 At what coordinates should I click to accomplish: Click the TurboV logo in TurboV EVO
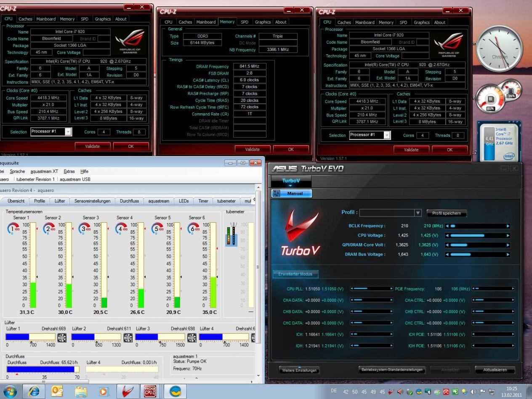click(x=301, y=232)
